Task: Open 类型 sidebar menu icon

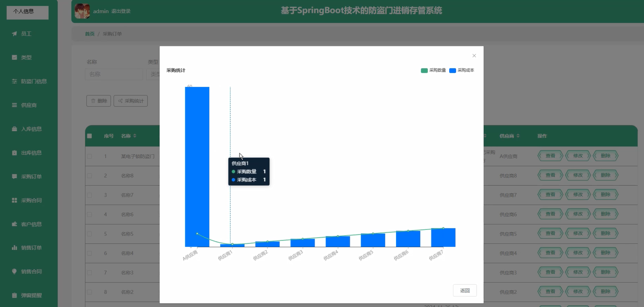Action: [14, 57]
